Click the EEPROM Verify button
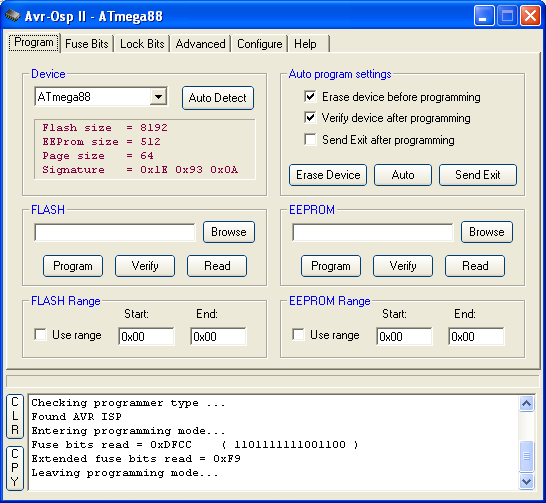This screenshot has height=503, width=546. [403, 266]
